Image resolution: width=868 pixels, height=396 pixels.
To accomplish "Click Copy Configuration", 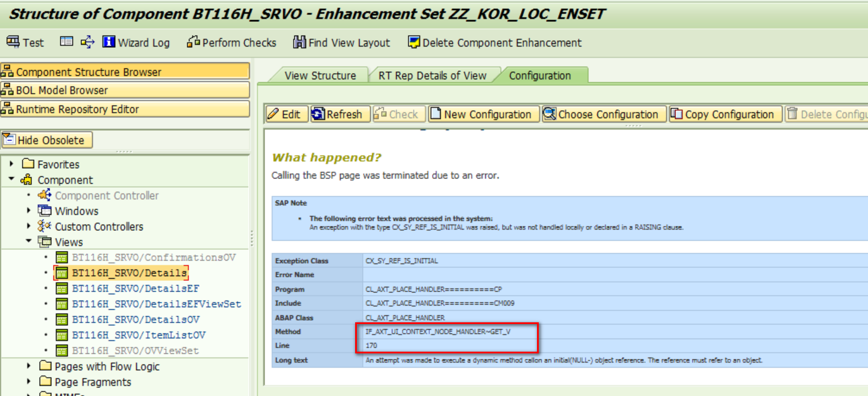I will tap(725, 114).
